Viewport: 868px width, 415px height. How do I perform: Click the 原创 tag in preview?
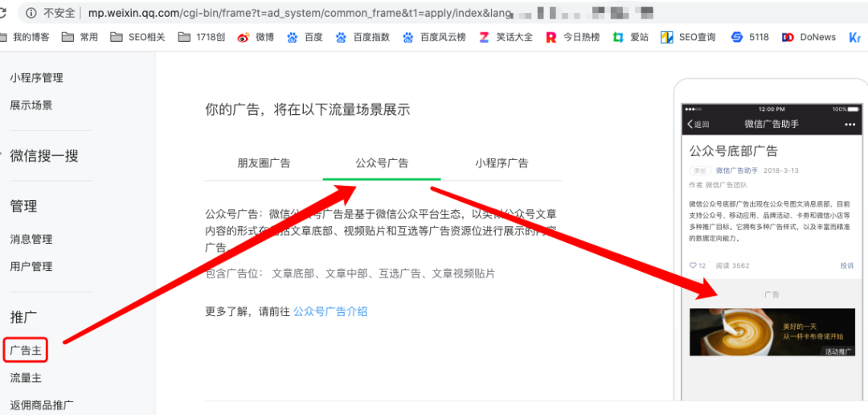click(700, 171)
